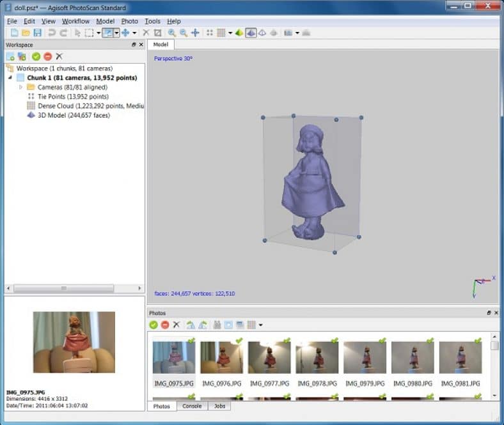
Task: Click the Reset View icon in toolbar
Action: [195, 33]
